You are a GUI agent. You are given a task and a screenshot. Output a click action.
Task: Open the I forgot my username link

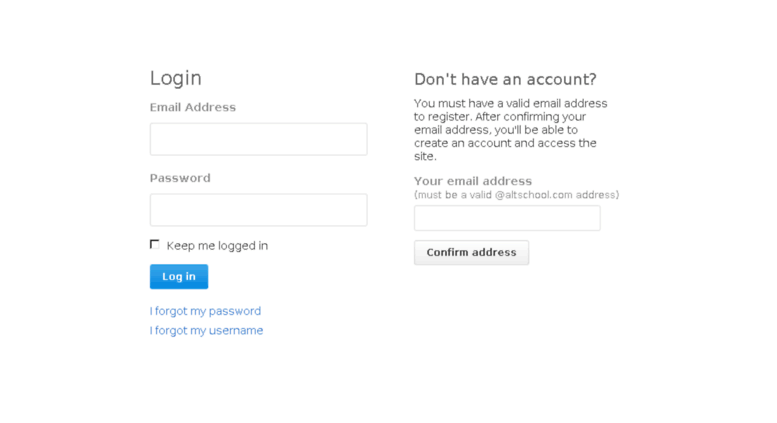point(206,330)
